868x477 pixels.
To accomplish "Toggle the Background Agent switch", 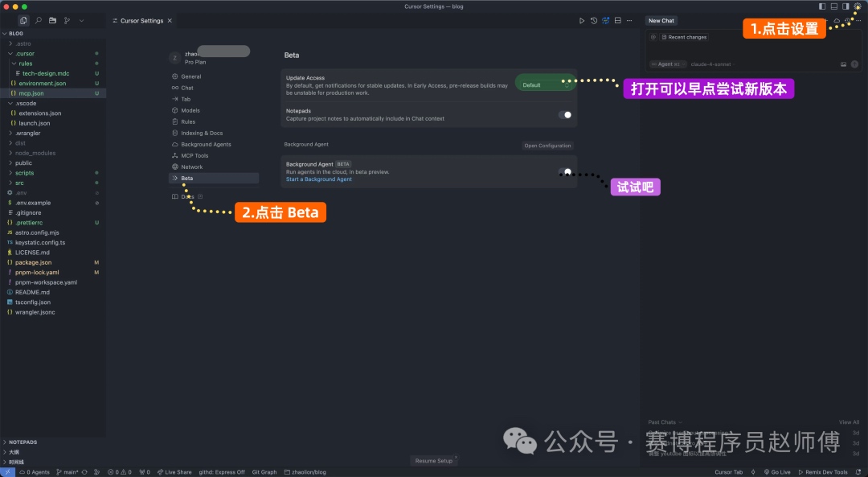I will coord(565,172).
